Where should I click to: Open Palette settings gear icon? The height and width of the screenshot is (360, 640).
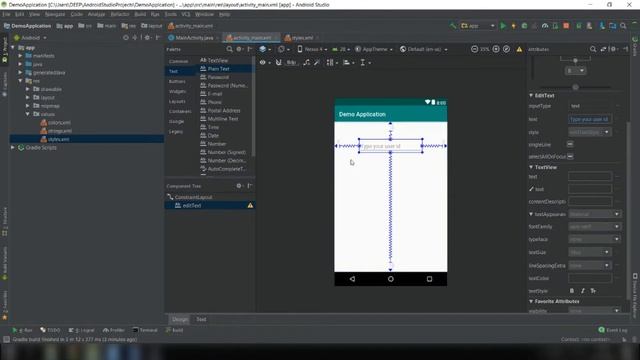point(240,49)
